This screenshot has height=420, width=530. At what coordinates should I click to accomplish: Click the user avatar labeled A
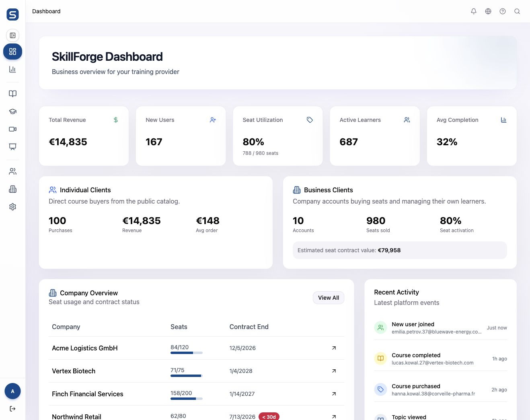pos(13,391)
